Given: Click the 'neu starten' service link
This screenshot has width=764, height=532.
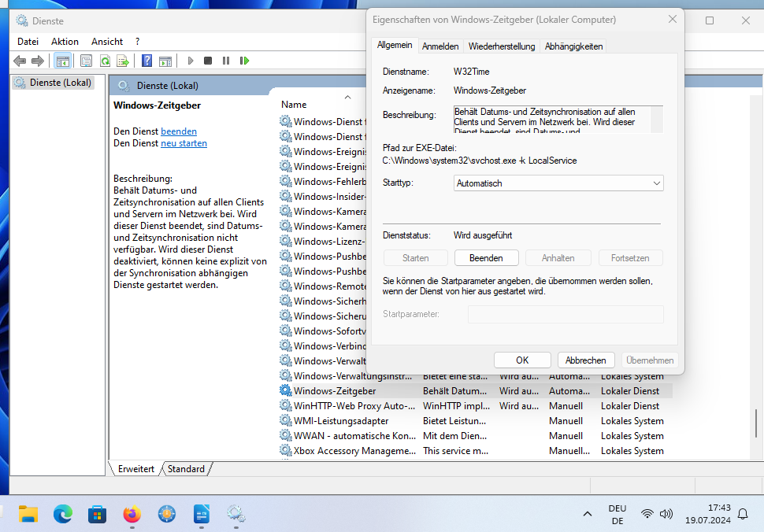Looking at the screenshot, I should (x=184, y=143).
